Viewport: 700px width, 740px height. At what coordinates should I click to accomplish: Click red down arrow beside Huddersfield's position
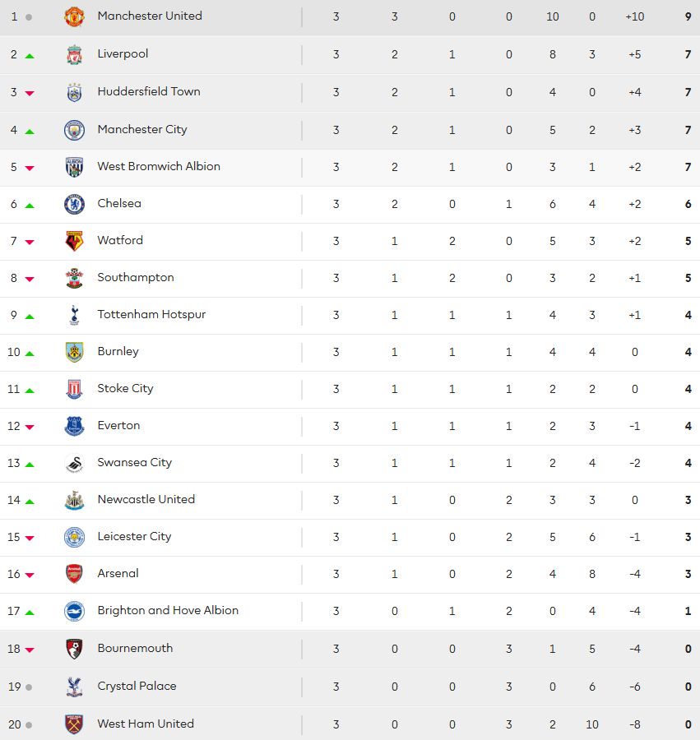[30, 94]
